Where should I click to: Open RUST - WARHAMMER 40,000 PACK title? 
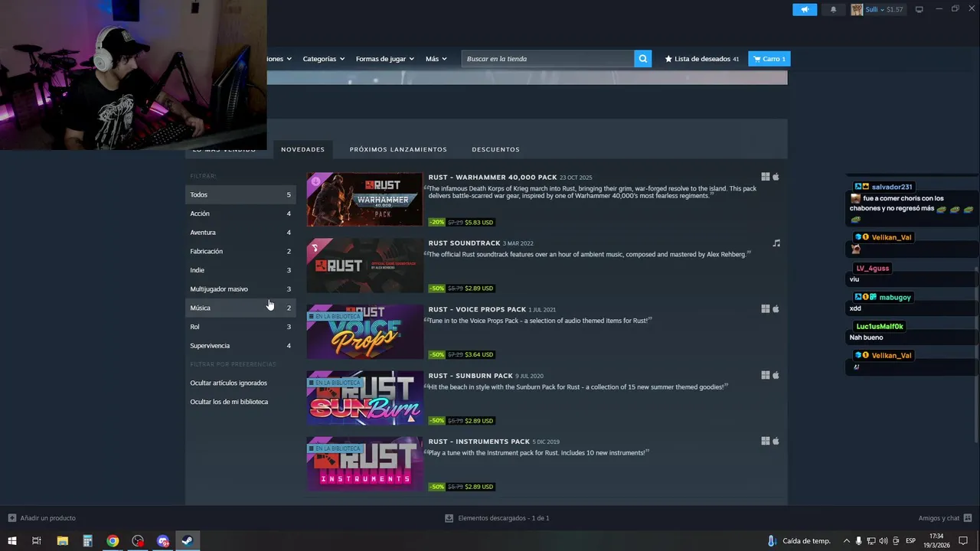tap(492, 178)
